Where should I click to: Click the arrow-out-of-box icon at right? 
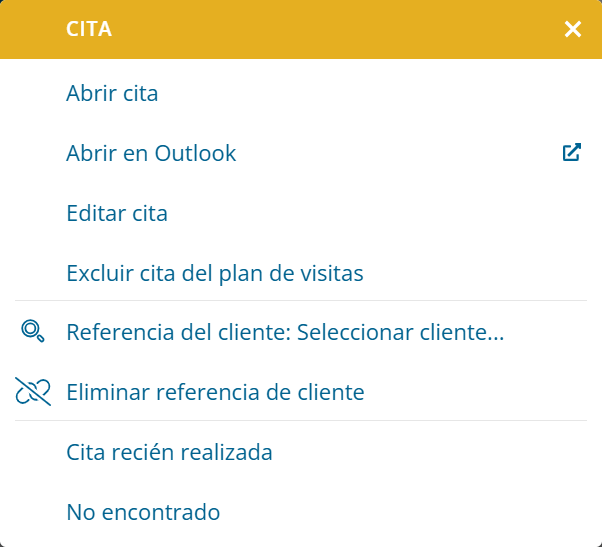[x=572, y=152]
